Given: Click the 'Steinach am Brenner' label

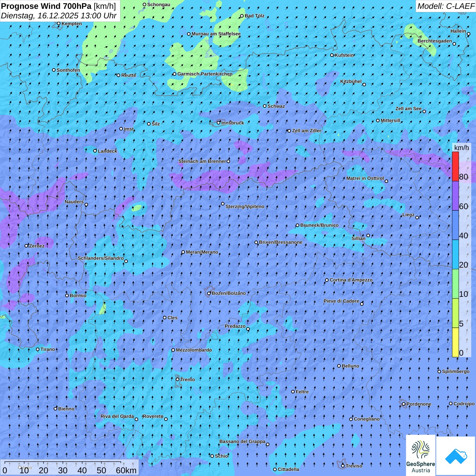Looking at the screenshot, I should click(x=202, y=161).
